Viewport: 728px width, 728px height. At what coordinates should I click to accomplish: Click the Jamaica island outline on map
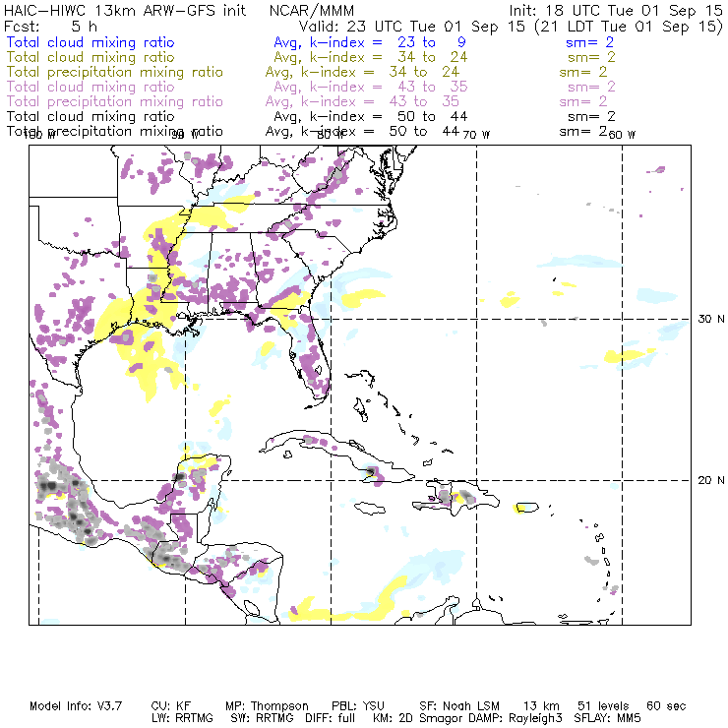pyautogui.click(x=370, y=508)
